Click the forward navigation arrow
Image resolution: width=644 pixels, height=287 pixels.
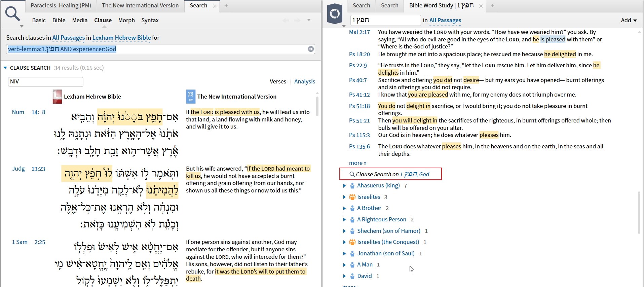[x=297, y=21]
